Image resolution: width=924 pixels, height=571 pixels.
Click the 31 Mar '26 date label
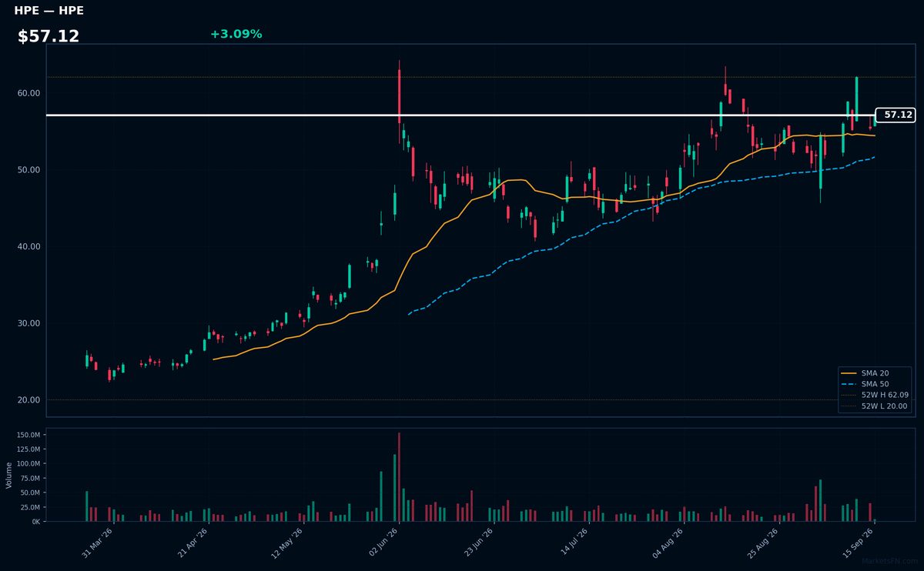[97, 543]
